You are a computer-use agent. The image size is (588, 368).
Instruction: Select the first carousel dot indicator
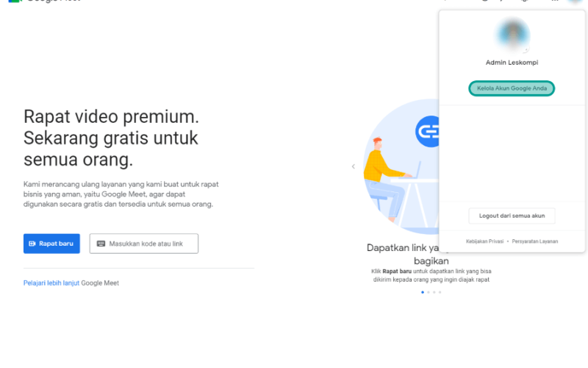(423, 292)
